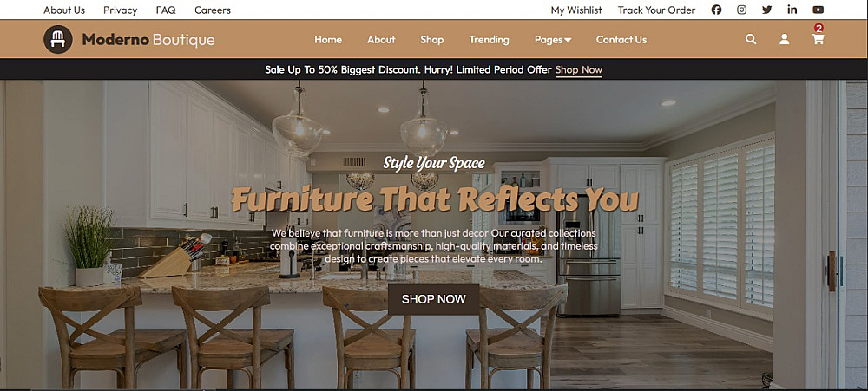Open the shopping cart icon

[x=819, y=39]
